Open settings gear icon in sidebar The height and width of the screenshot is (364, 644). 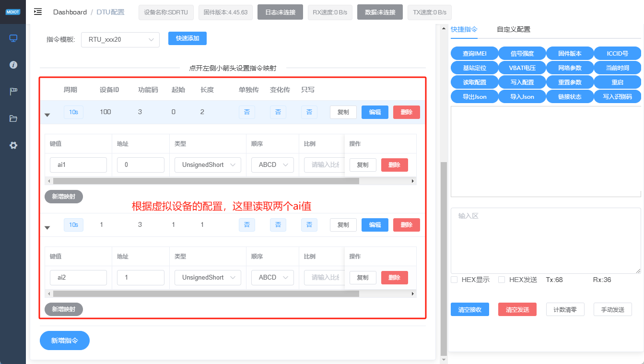coord(13,145)
